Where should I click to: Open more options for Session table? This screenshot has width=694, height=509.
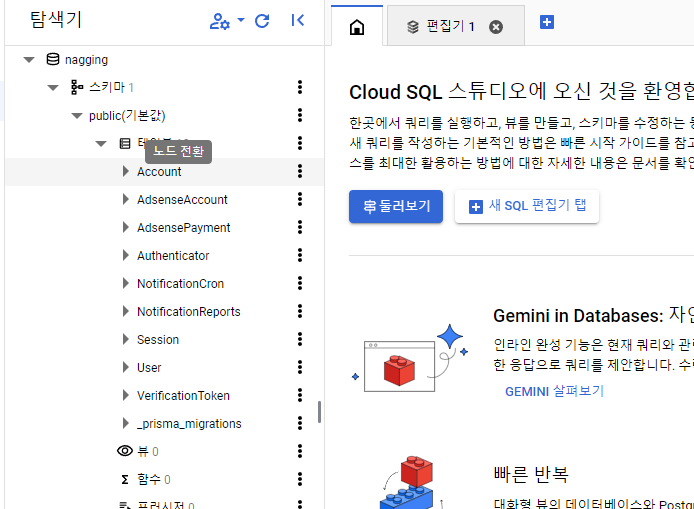300,339
